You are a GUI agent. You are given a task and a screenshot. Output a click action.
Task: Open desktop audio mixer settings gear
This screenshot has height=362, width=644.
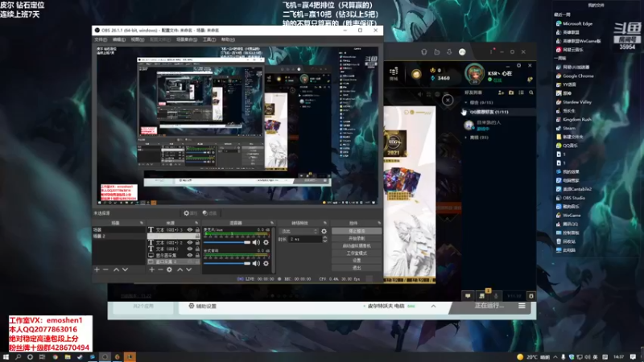tap(266, 263)
